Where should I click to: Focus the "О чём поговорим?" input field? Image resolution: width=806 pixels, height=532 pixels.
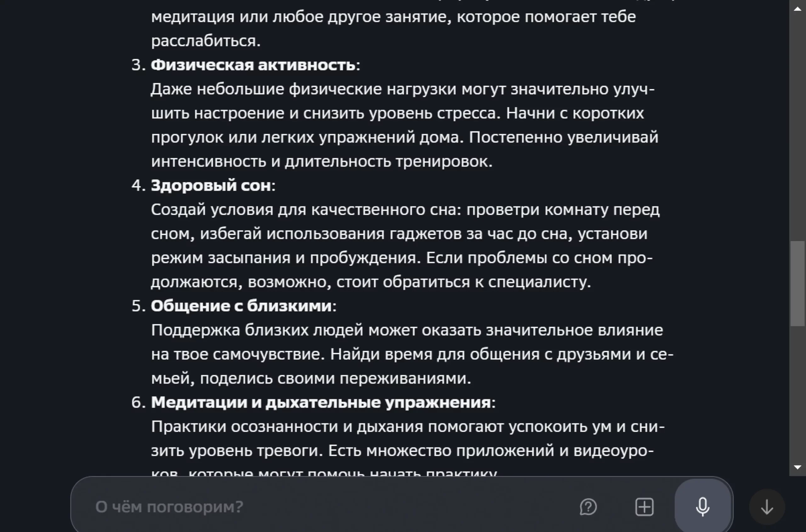point(306,507)
